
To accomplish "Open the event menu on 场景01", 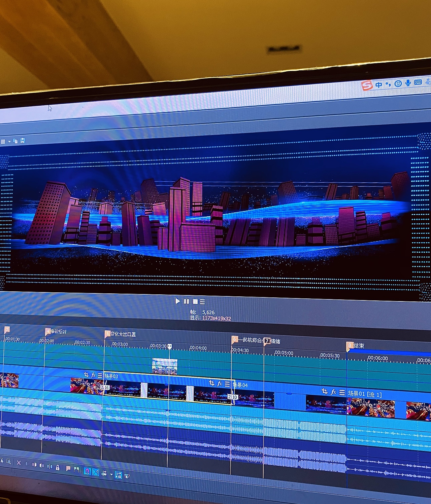I will point(342,392).
